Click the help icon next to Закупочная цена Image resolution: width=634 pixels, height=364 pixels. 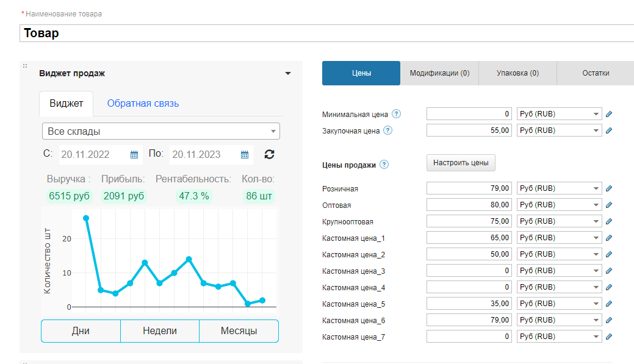coord(388,130)
